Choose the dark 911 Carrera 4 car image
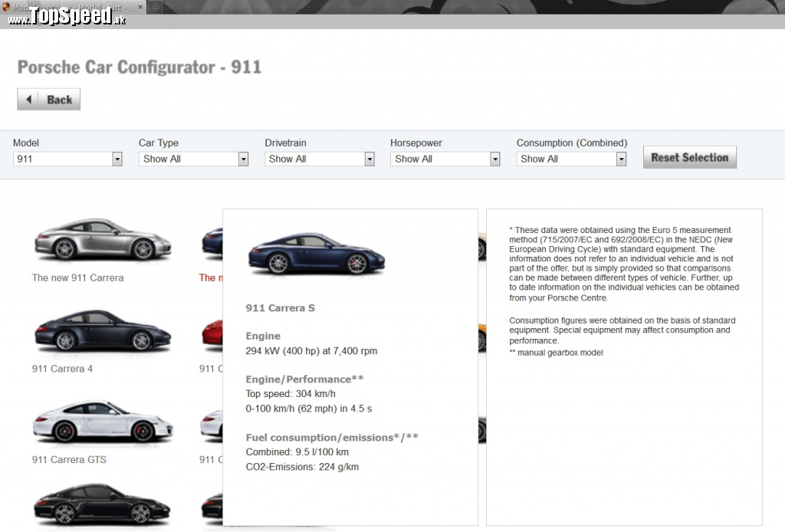Screen dimensions: 785x532 coord(103,330)
